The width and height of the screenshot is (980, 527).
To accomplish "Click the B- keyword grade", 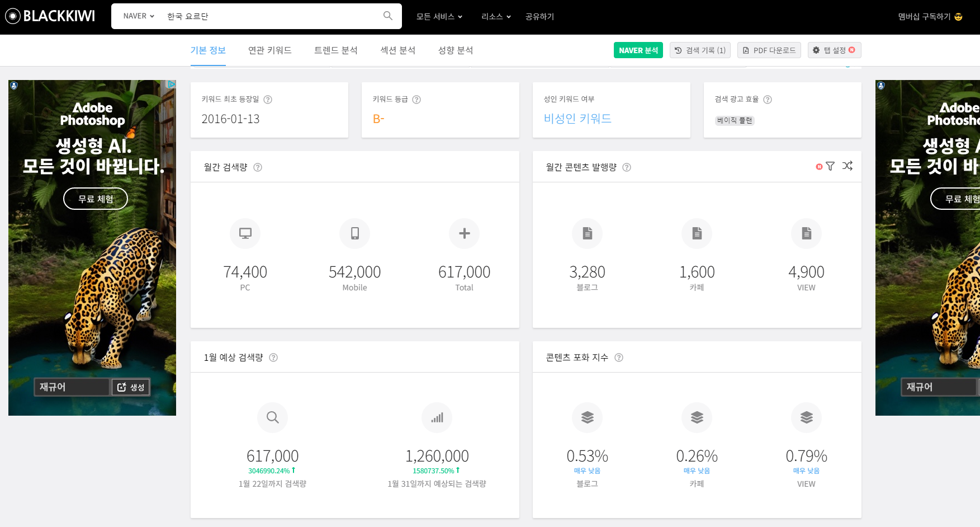I will click(x=378, y=119).
